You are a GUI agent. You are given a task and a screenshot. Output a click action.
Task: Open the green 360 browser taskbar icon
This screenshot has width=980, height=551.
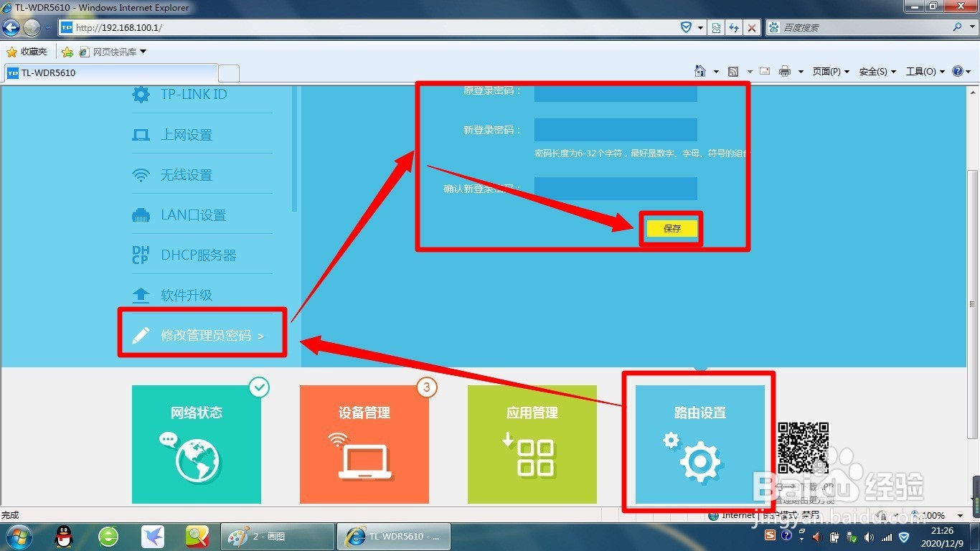pyautogui.click(x=108, y=537)
